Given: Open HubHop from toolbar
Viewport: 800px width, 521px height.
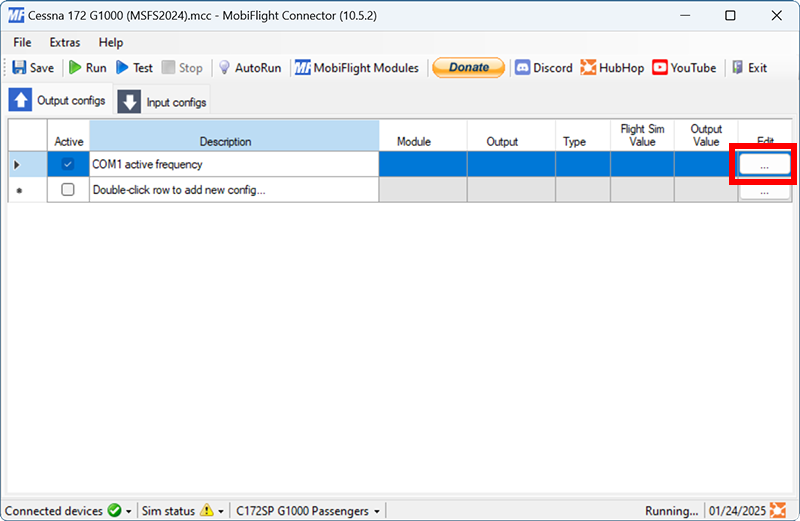Looking at the screenshot, I should tap(612, 67).
